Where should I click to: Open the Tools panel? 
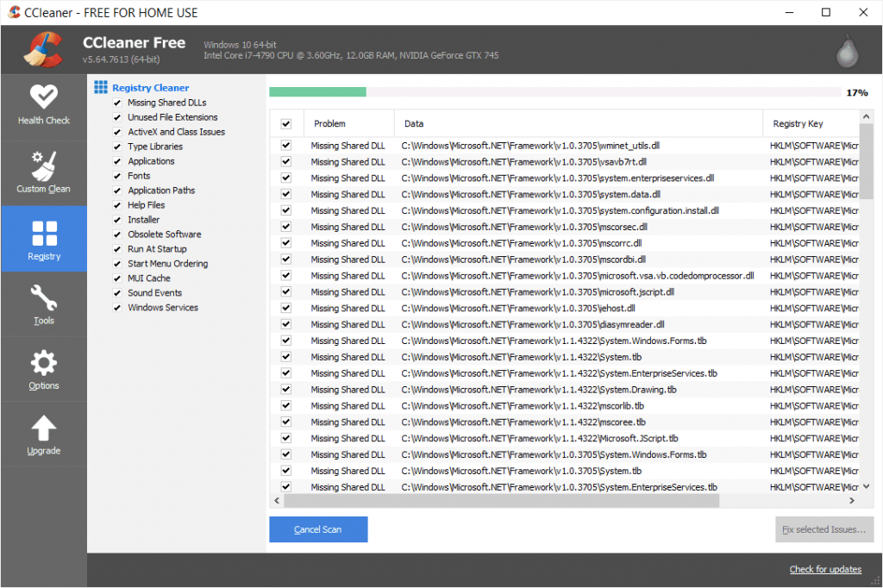[x=43, y=303]
